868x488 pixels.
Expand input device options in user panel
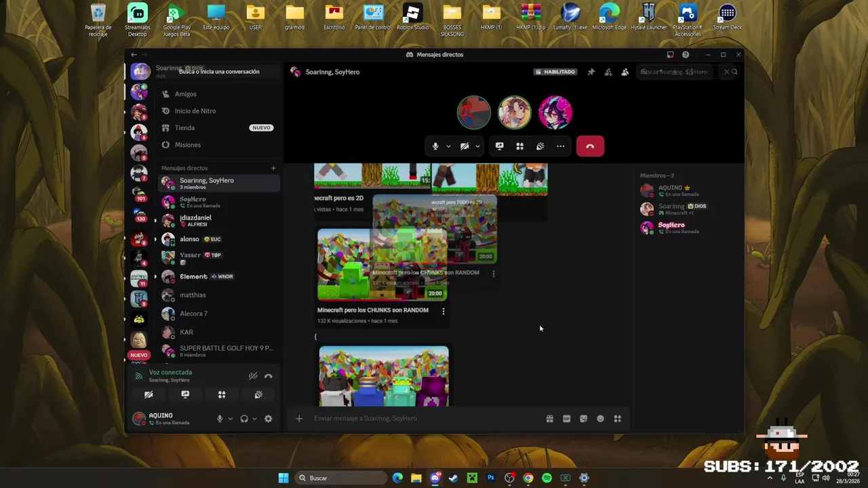click(x=231, y=419)
